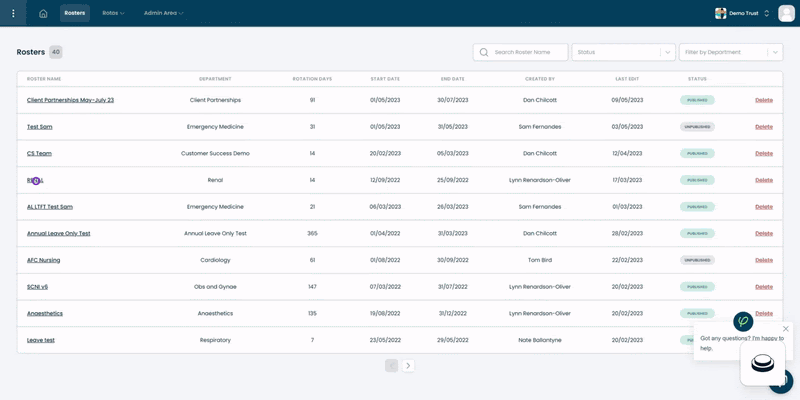Image resolution: width=800 pixels, height=400 pixels.
Task: Click the search magnifier icon
Action: click(x=484, y=52)
